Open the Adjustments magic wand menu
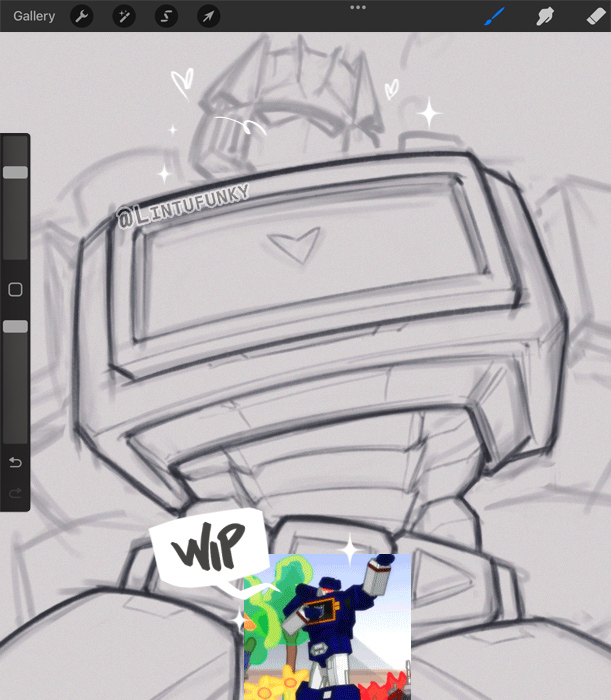Screen dimensions: 611x700 pyautogui.click(x=125, y=16)
